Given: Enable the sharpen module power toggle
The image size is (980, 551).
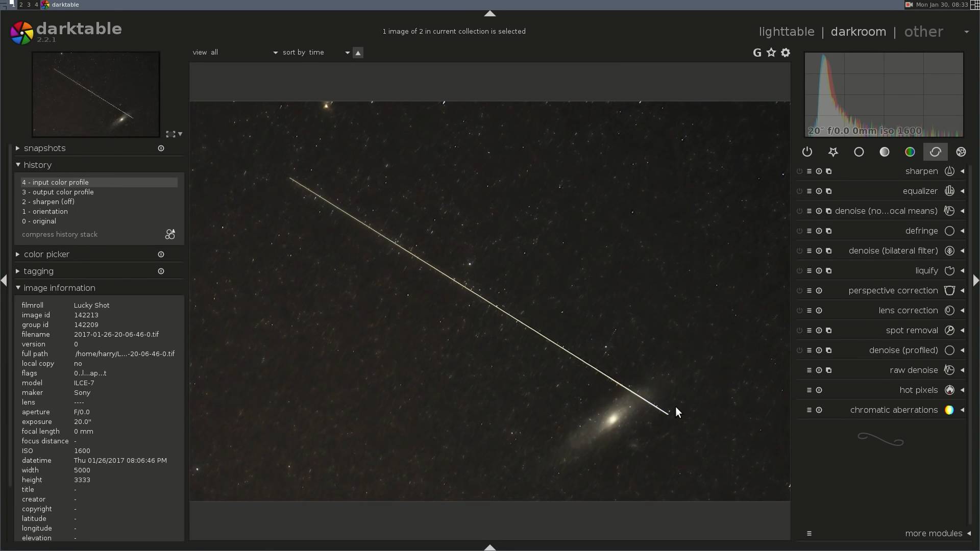Looking at the screenshot, I should [799, 171].
